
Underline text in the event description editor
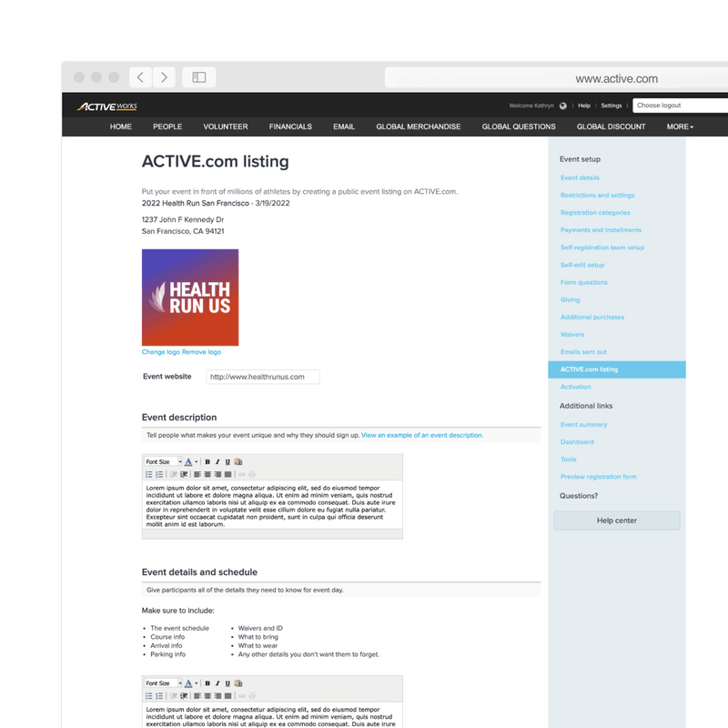coord(227,461)
